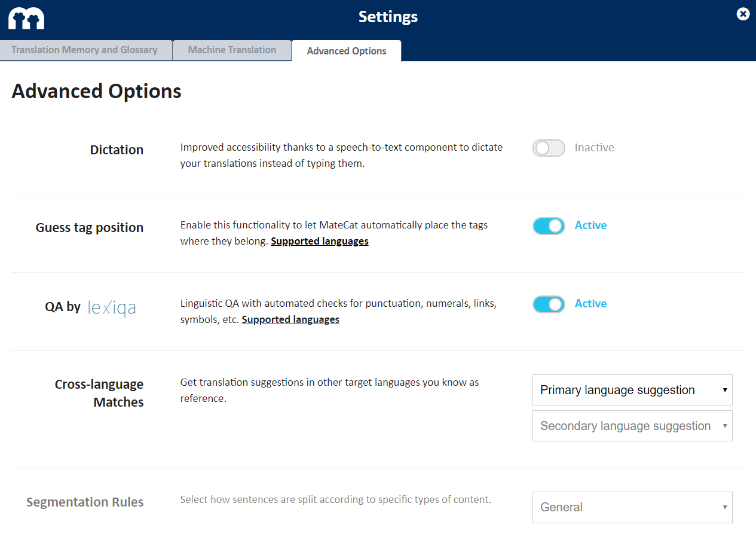The width and height of the screenshot is (756, 552).
Task: Click the Inactive label beside Dictation
Action: pyautogui.click(x=594, y=148)
